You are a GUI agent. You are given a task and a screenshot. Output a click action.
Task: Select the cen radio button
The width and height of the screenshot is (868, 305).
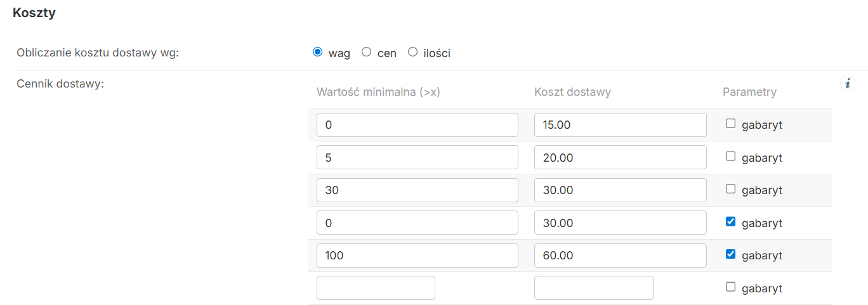(366, 52)
